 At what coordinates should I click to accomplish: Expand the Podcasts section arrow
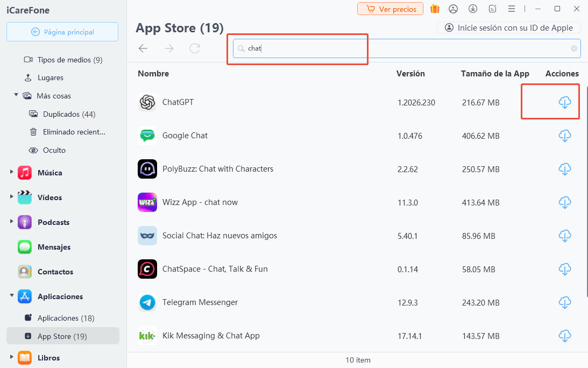[x=11, y=221]
